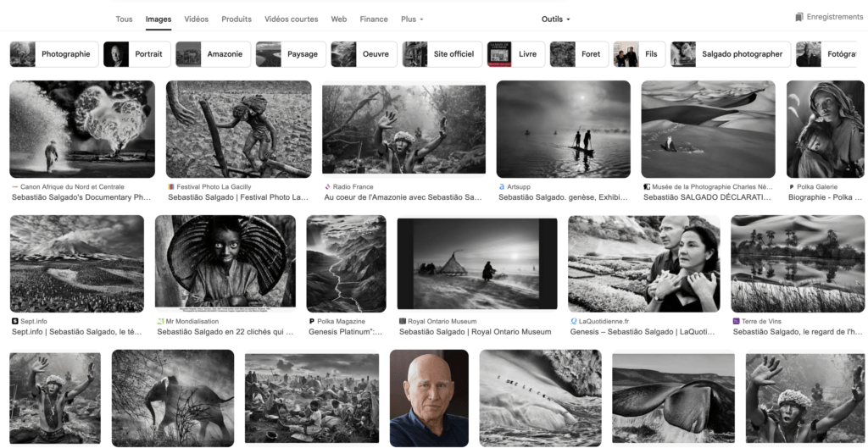The image size is (868, 448).
Task: Filter by the Amazonie chip
Action: (x=213, y=54)
